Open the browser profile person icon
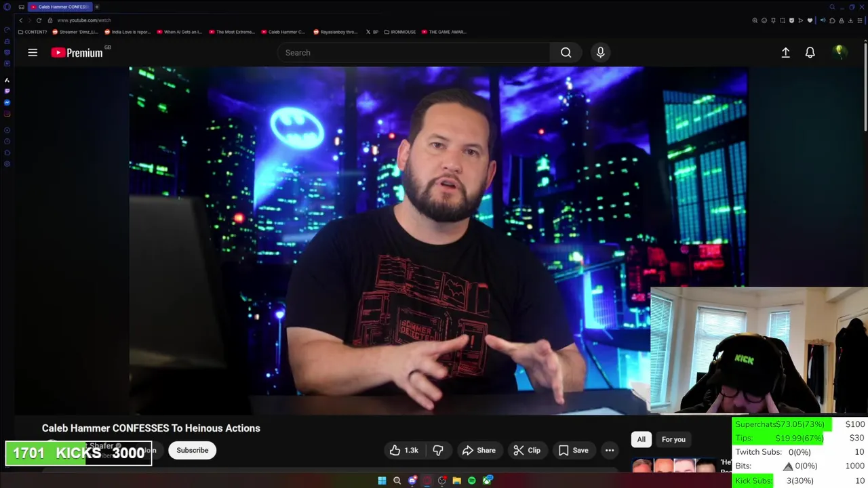 click(842, 20)
